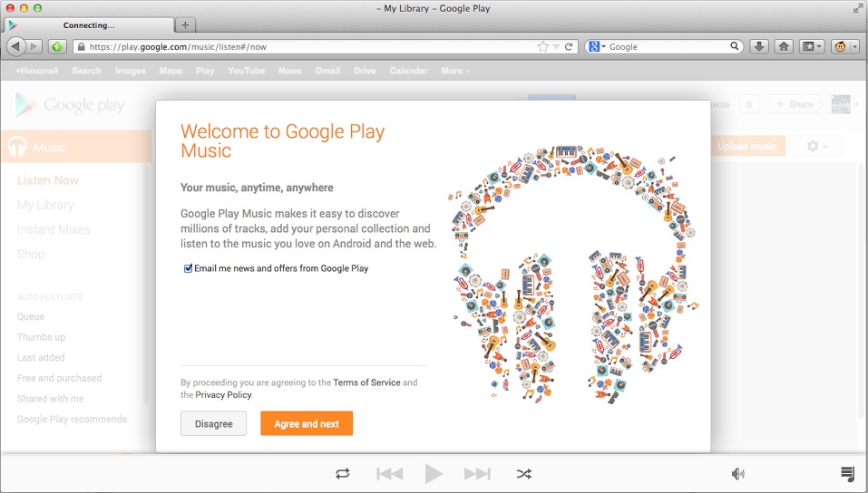Viewport: 868px width, 493px height.
Task: Click the padlock icon in address bar
Action: [82, 47]
